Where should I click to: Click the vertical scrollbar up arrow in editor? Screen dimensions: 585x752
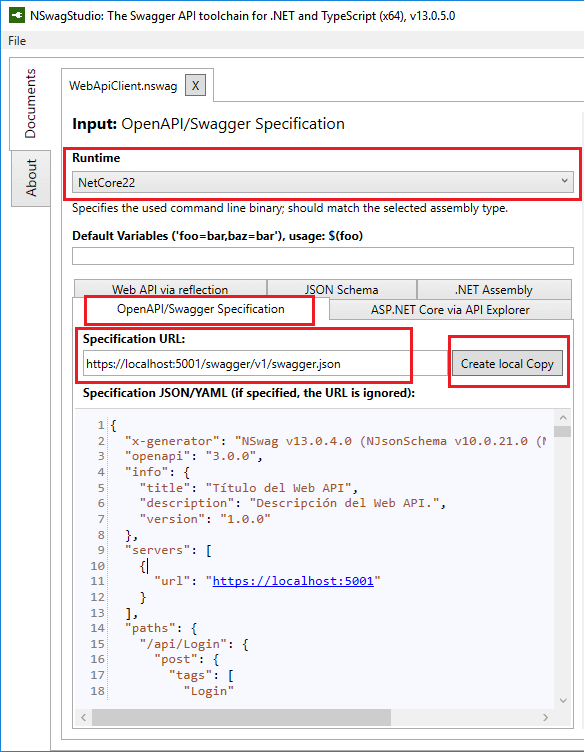pyautogui.click(x=563, y=418)
